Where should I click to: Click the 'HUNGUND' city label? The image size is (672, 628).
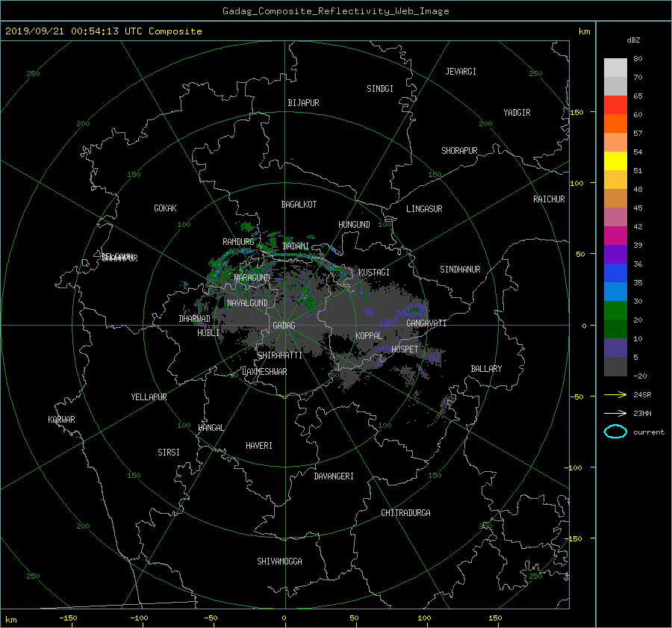tap(354, 225)
